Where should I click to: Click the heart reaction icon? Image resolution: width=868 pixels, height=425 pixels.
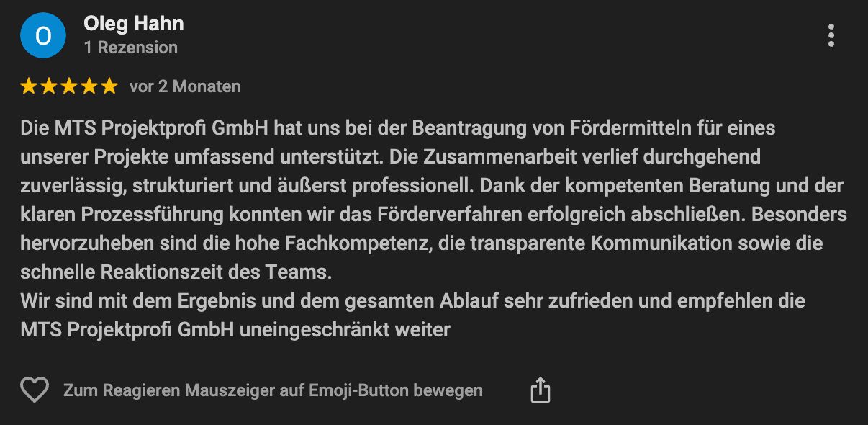click(x=34, y=390)
